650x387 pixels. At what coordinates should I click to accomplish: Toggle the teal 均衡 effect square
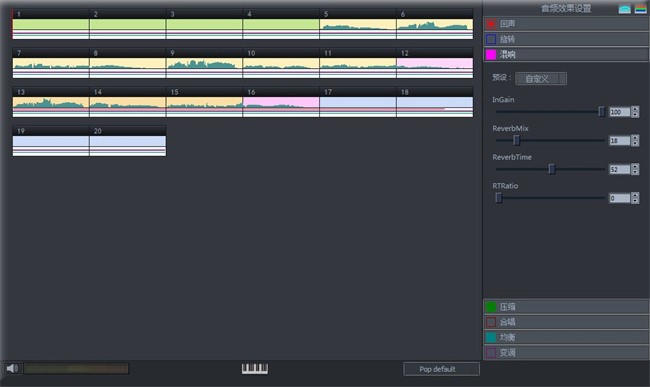pos(491,337)
